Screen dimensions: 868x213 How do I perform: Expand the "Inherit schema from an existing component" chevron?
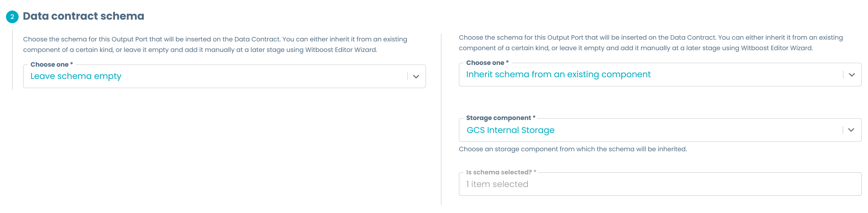(x=851, y=75)
